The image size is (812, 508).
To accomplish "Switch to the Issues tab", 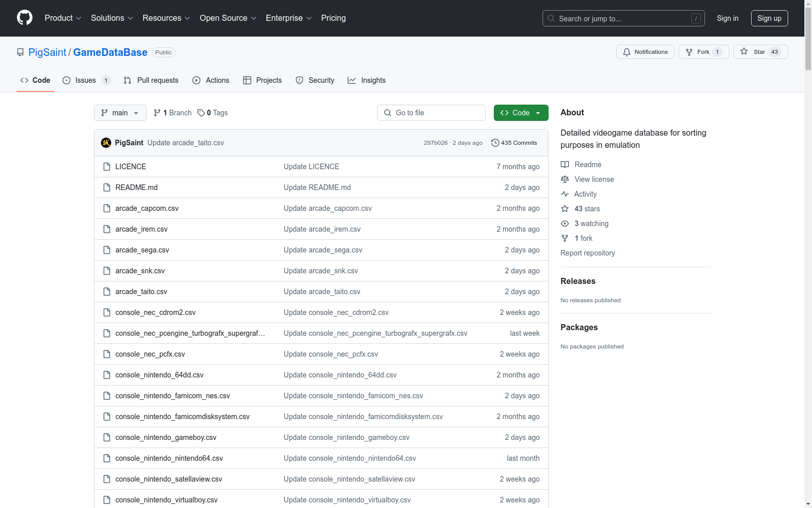I will click(86, 80).
